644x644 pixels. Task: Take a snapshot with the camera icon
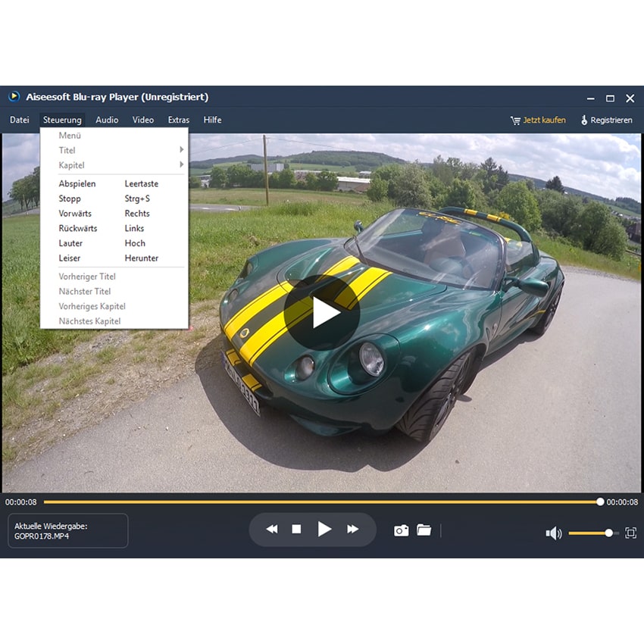coord(401,530)
